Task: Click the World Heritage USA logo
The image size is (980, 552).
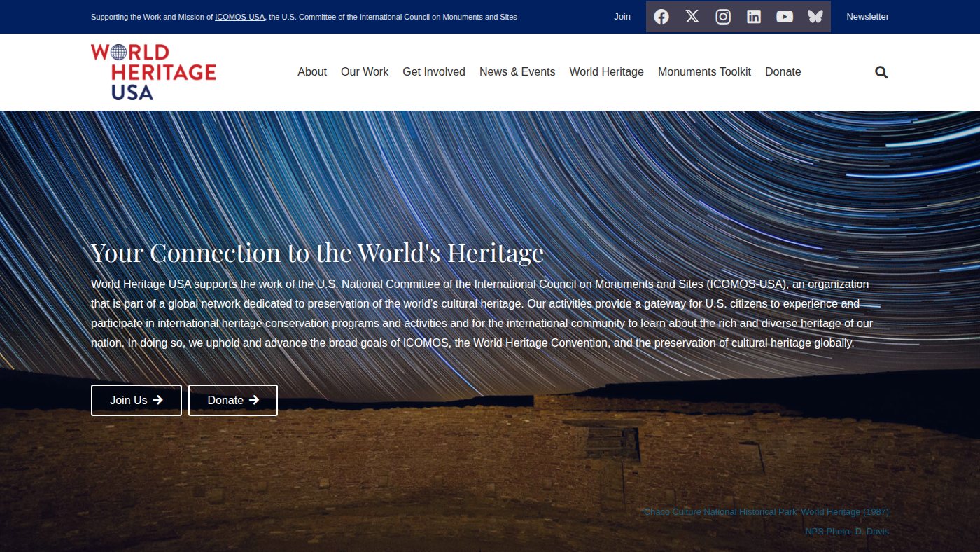Action: pyautogui.click(x=153, y=72)
